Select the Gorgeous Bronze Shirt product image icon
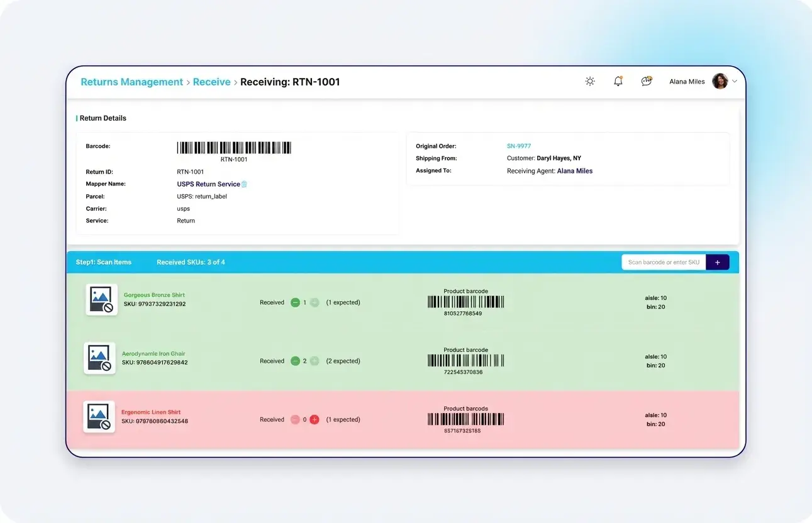This screenshot has height=523, width=812. (101, 300)
